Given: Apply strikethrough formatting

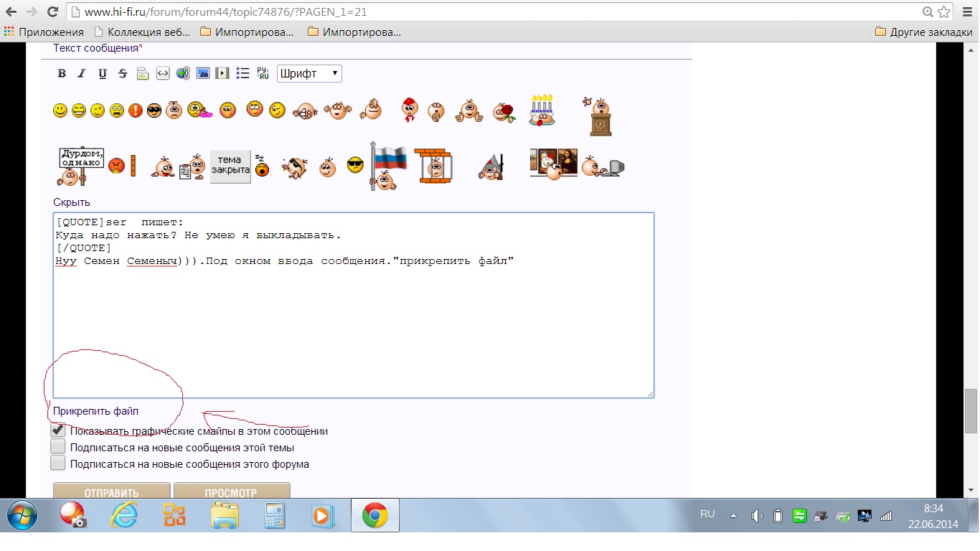Looking at the screenshot, I should tap(123, 73).
